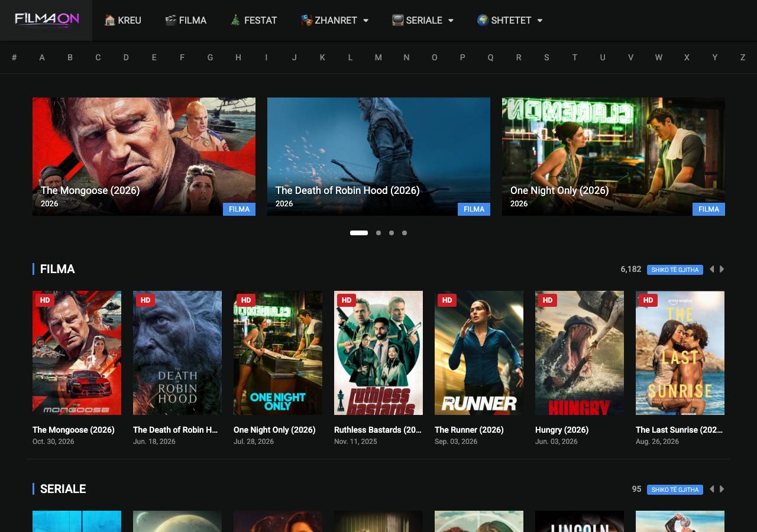Viewport: 757px width, 532px height.
Task: Click HD badge on Ruthless Bastards poster
Action: [x=347, y=300]
